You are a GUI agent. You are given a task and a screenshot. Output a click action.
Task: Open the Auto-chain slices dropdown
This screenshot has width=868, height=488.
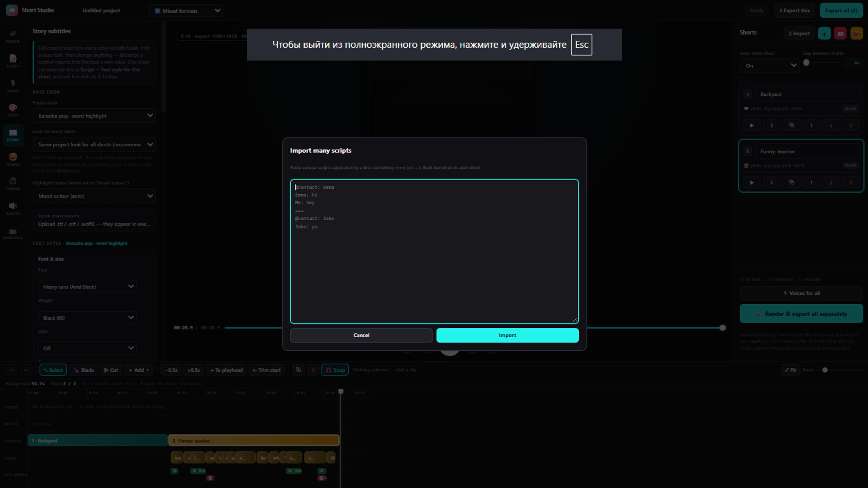(769, 65)
